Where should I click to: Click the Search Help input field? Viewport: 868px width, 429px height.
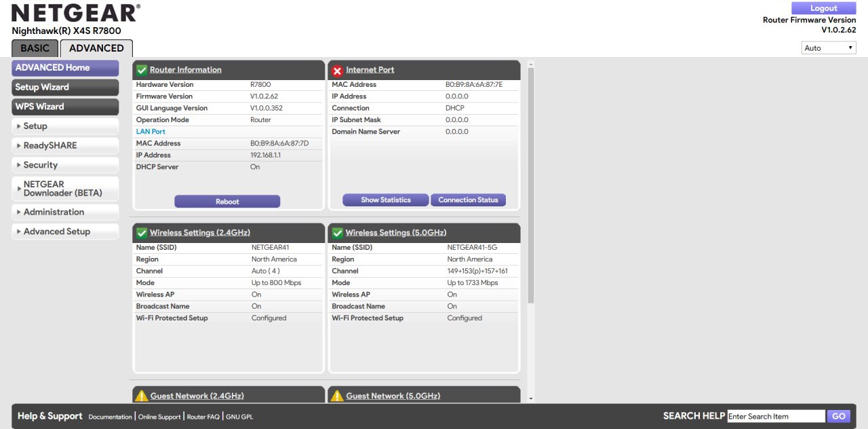coord(776,416)
